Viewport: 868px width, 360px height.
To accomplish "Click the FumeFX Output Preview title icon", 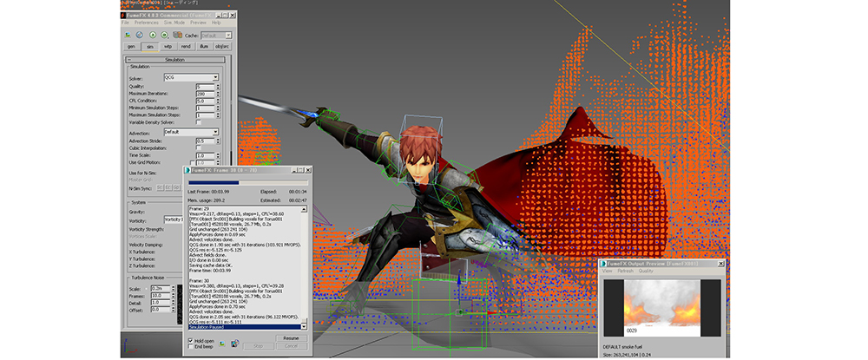I will pyautogui.click(x=605, y=262).
